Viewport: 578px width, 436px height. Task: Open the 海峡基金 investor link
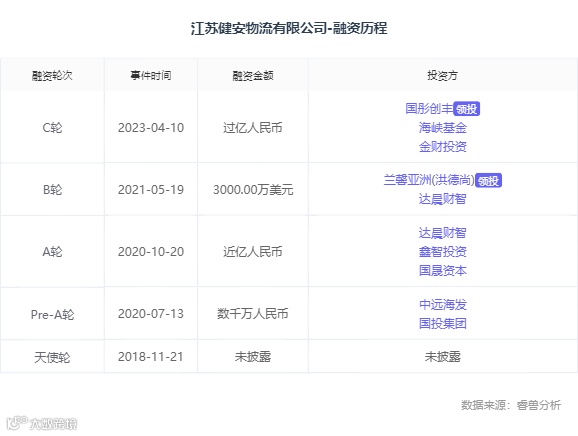[x=442, y=128]
